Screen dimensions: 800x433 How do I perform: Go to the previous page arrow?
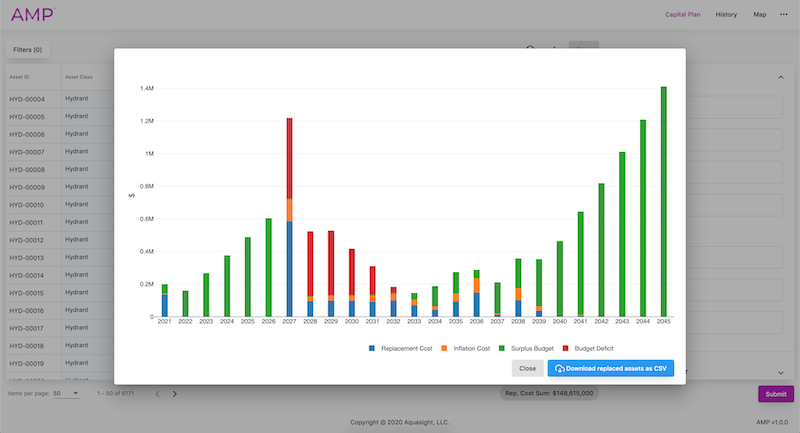click(157, 394)
